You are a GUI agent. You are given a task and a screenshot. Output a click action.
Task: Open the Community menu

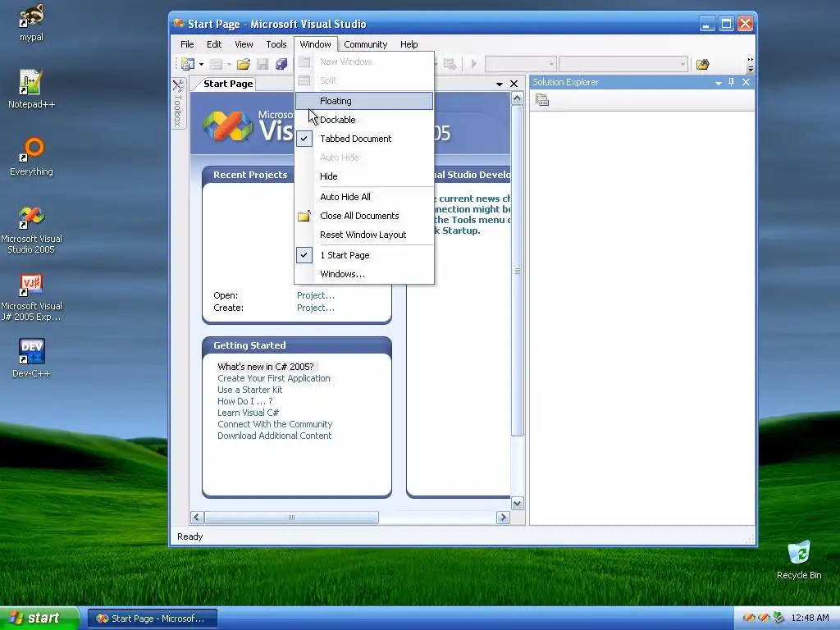tap(365, 44)
